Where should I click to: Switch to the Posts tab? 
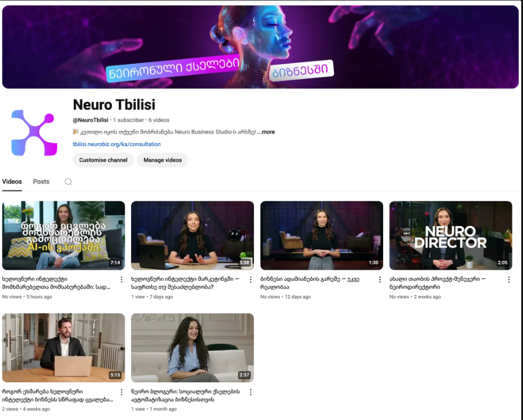point(41,182)
